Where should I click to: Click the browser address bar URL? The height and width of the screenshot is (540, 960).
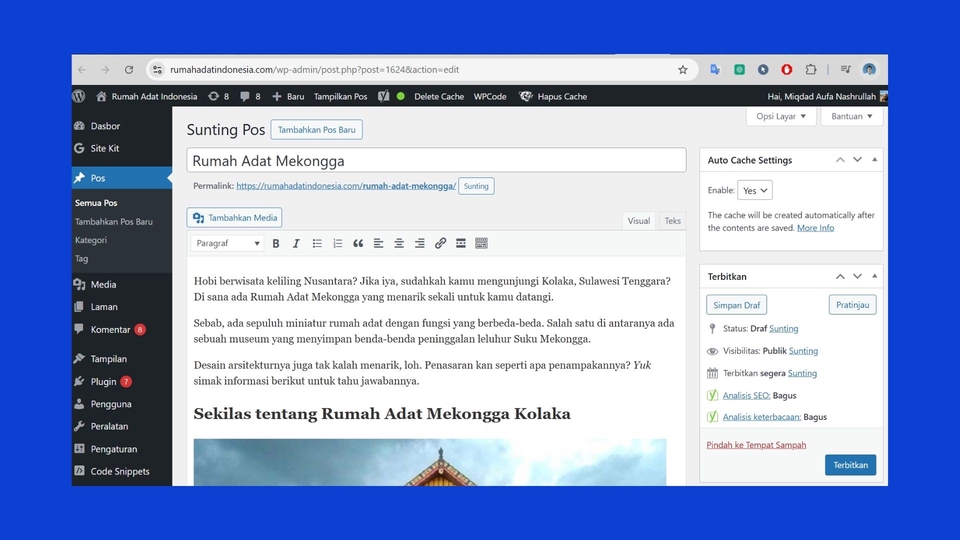[x=315, y=70]
